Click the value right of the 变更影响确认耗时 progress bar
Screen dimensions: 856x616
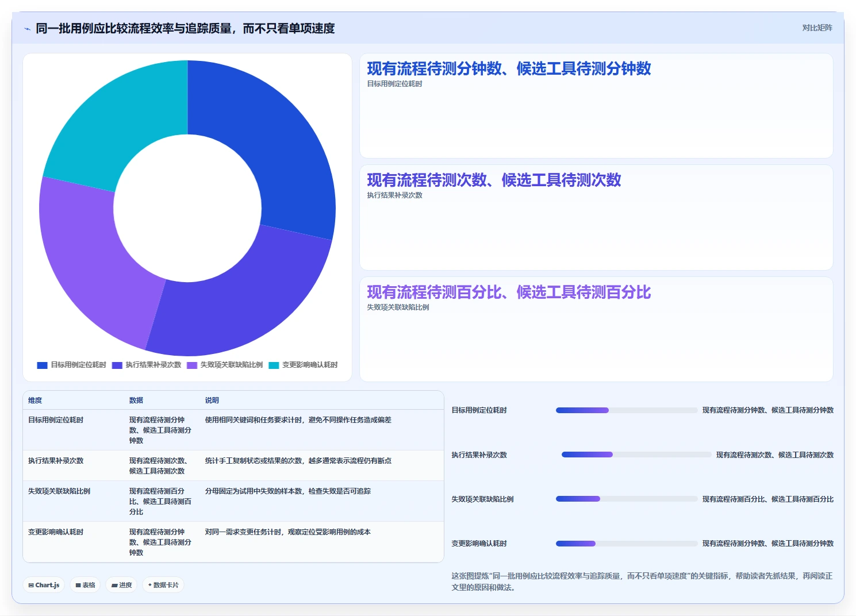tap(768, 544)
